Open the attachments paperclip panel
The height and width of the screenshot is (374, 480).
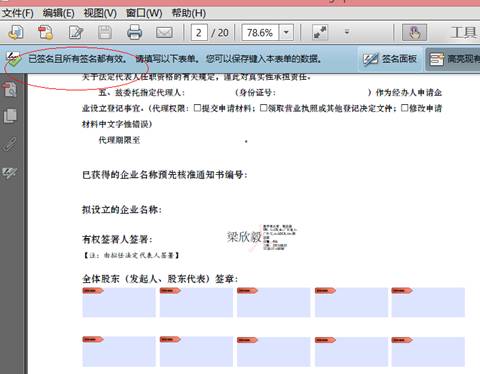tap(9, 144)
